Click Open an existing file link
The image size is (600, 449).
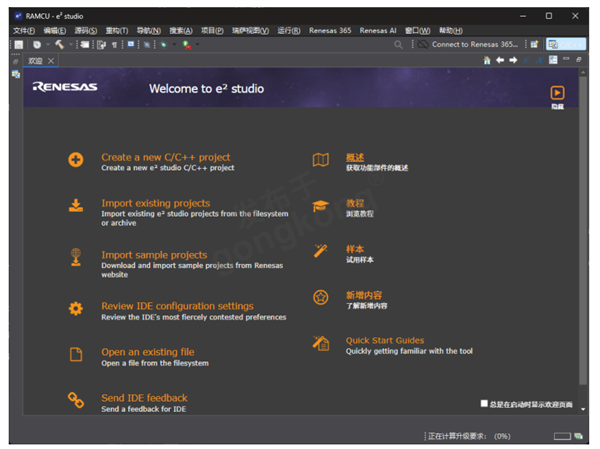coord(148,352)
